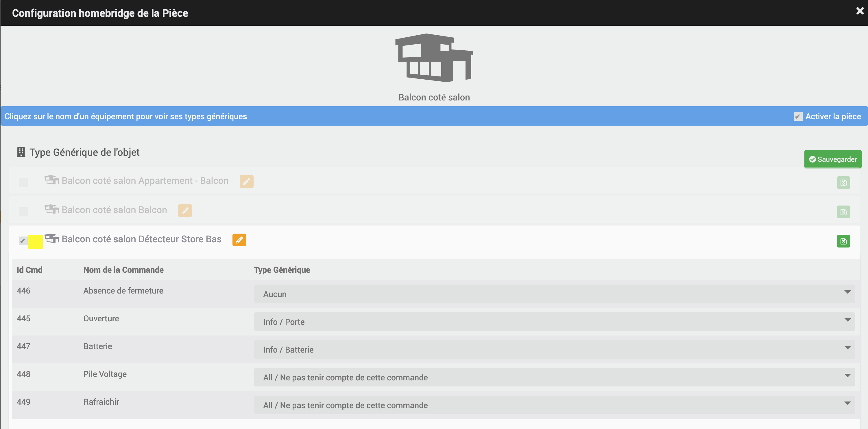This screenshot has height=429, width=868.
Task: Expand equipment Balcon coté salon Balcon
Action: click(x=114, y=210)
